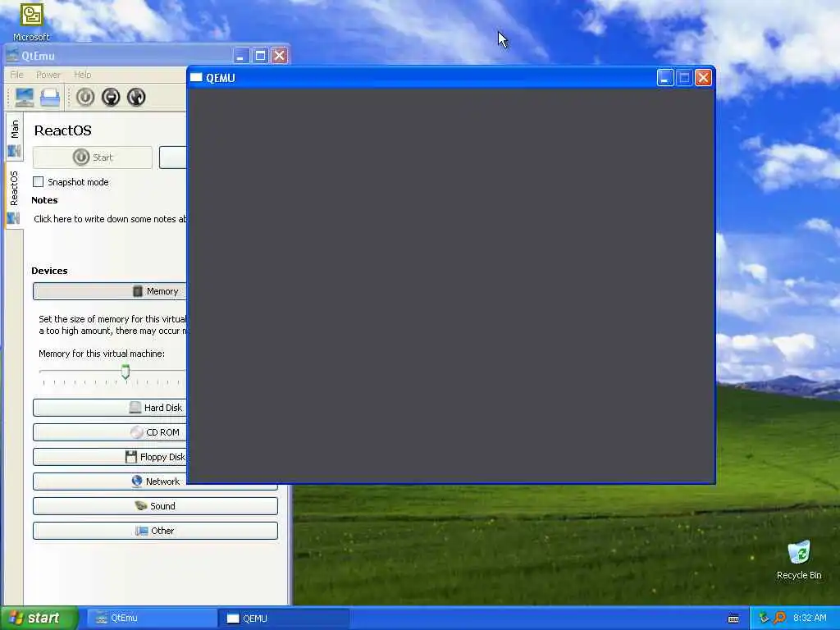Image resolution: width=840 pixels, height=630 pixels.
Task: Click the power start toolbar icon
Action: point(85,97)
